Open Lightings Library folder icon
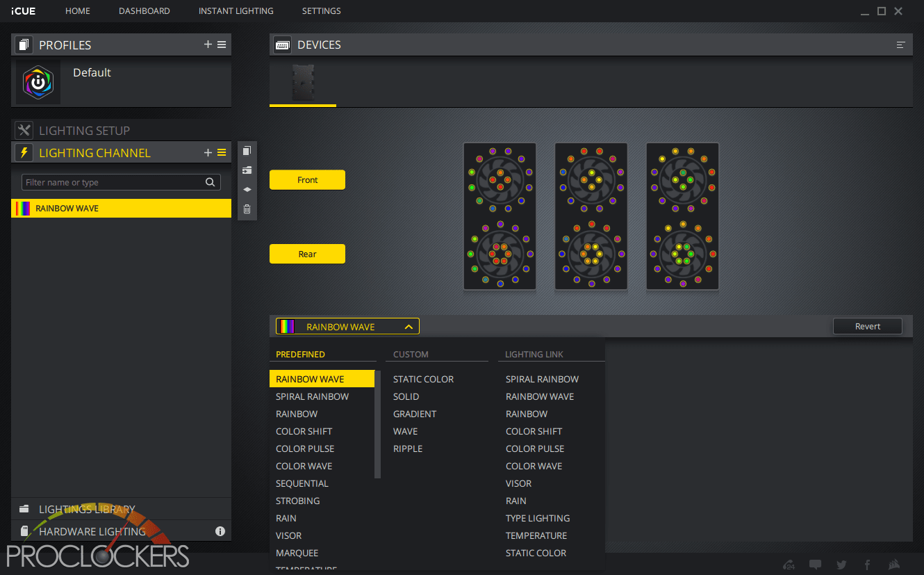The height and width of the screenshot is (575, 924). pos(24,509)
